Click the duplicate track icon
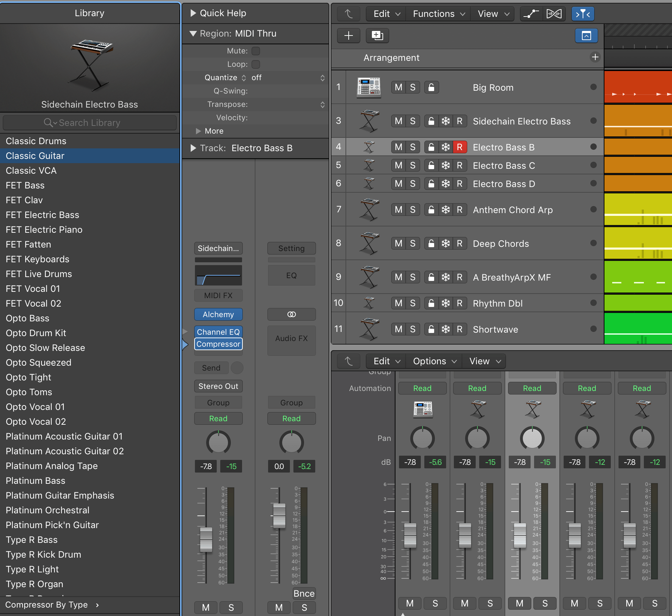672x616 pixels. 377,36
